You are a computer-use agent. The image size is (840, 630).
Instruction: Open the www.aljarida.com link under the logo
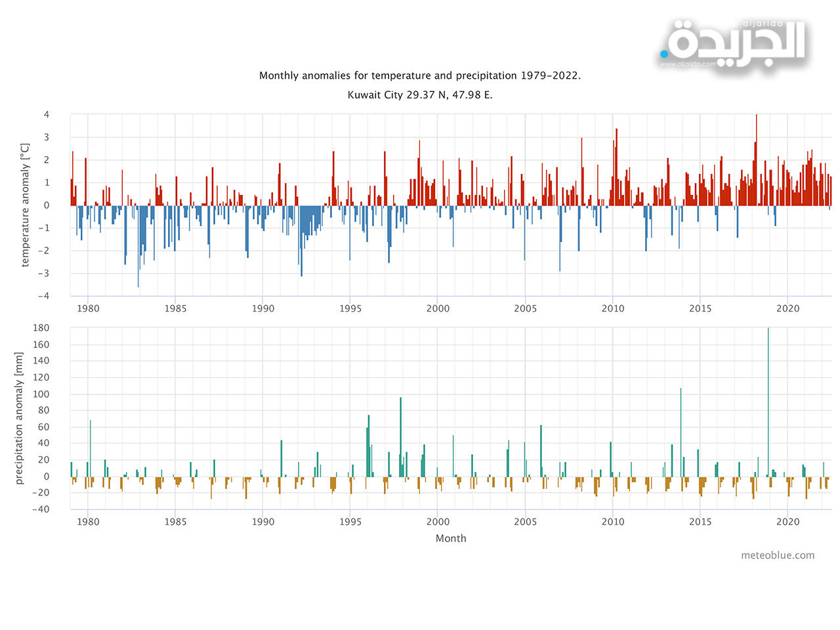click(688, 64)
